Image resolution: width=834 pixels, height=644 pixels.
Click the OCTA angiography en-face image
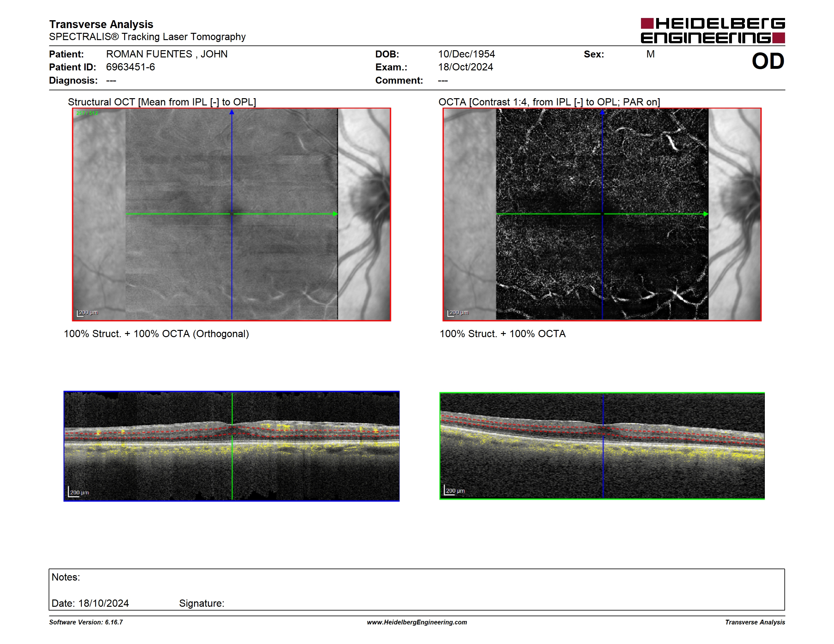(602, 214)
